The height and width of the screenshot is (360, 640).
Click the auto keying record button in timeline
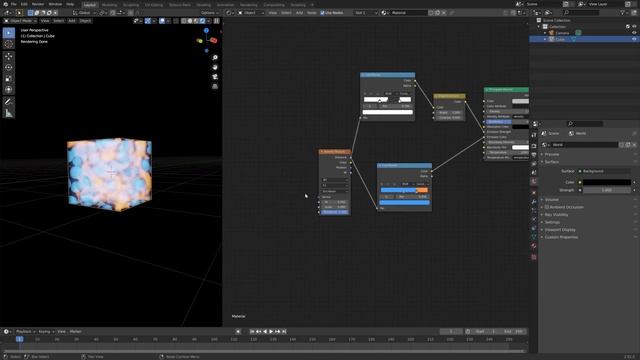pos(238,332)
